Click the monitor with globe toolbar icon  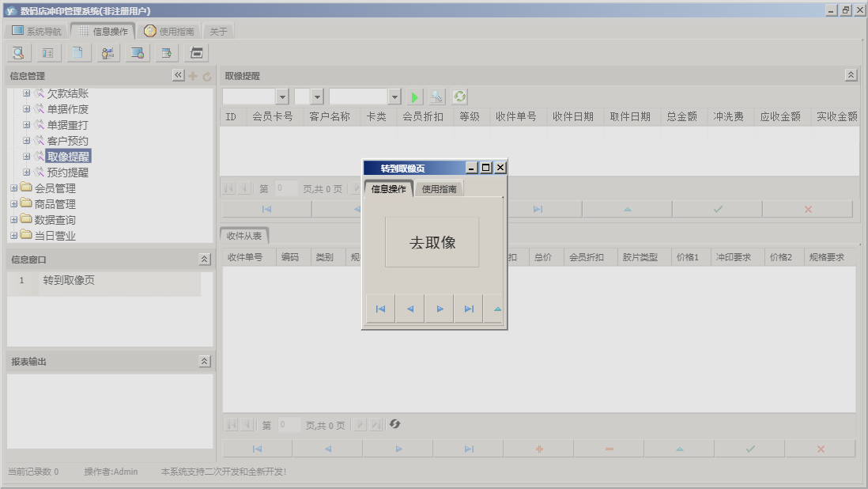click(138, 53)
